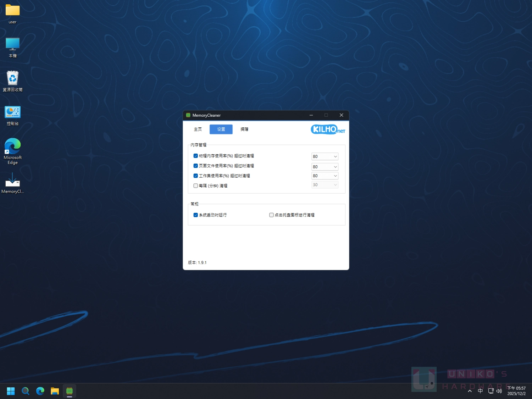532x399 pixels.
Task: Open File Explorer from the taskbar
Action: pos(55,390)
